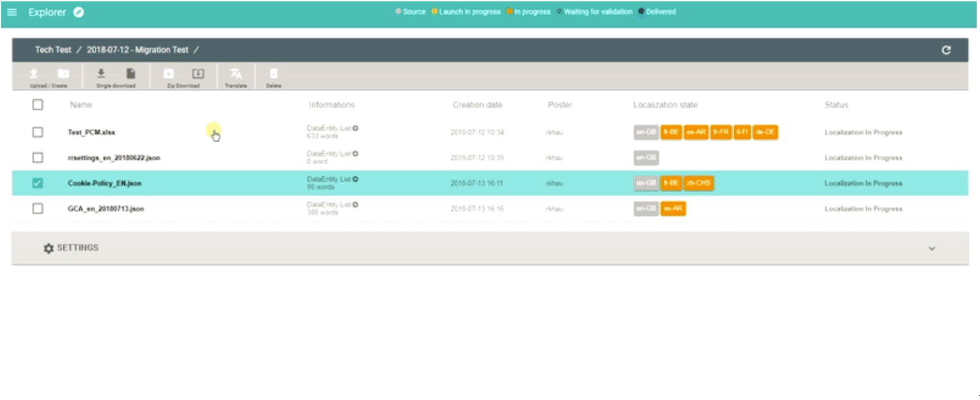Image resolution: width=980 pixels, height=400 pixels.
Task: Click fr-BE tag in Cookie-Policy row
Action: coord(671,183)
